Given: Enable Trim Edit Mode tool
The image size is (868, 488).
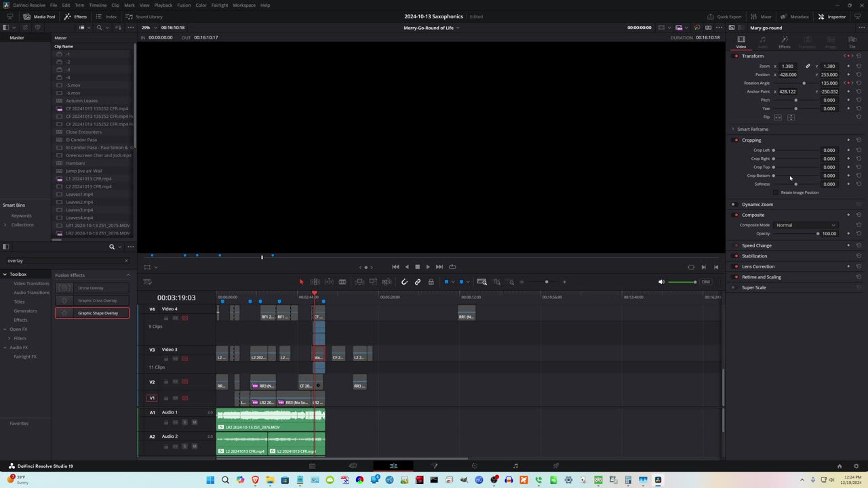Looking at the screenshot, I should click(x=315, y=282).
